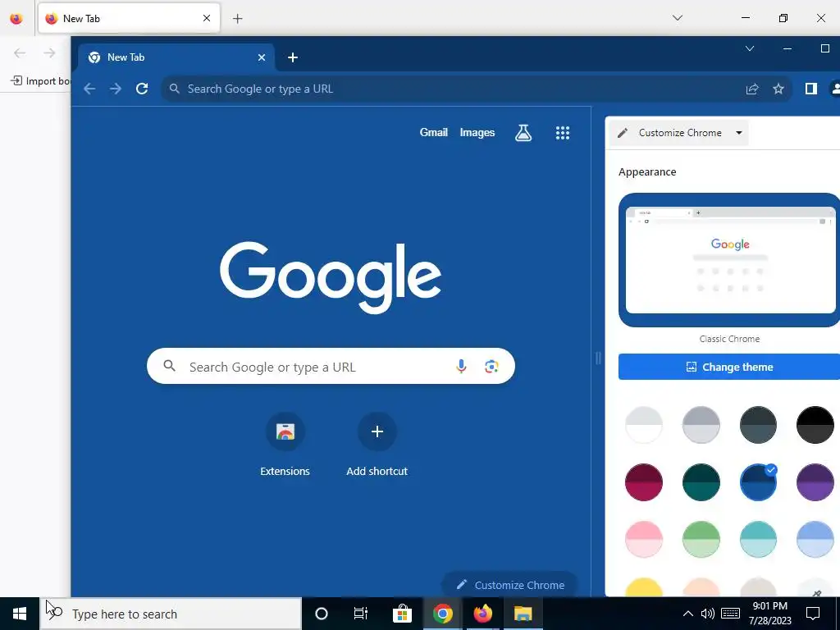Go forward in Firefox window
The width and height of the screenshot is (840, 630).
49,52
